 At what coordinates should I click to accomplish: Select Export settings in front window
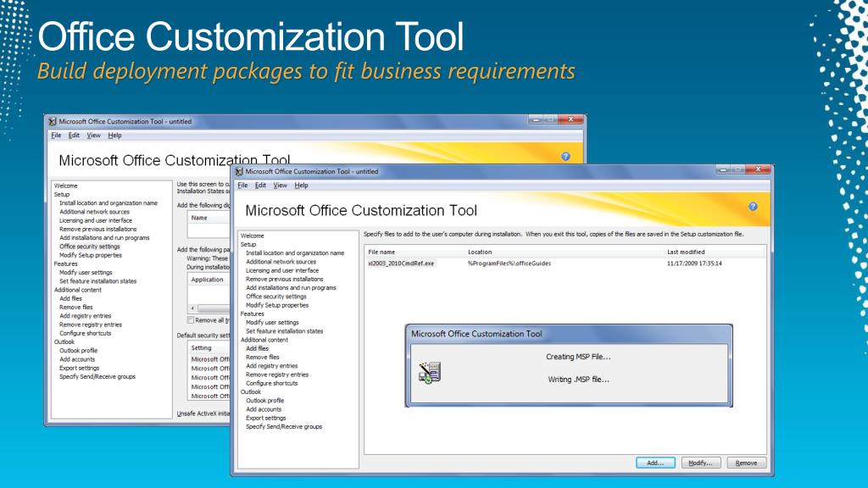[x=266, y=418]
